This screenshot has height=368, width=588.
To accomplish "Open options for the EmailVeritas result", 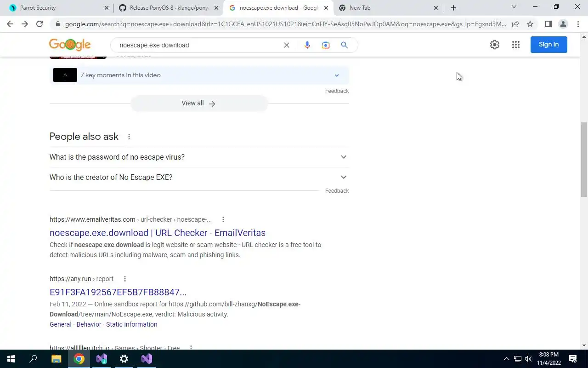I will (x=223, y=219).
